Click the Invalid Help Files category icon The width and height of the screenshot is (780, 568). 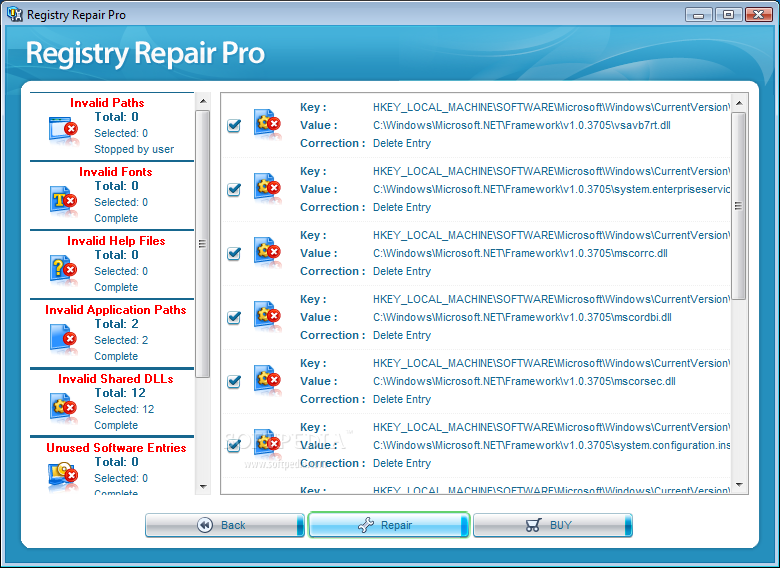pos(64,270)
